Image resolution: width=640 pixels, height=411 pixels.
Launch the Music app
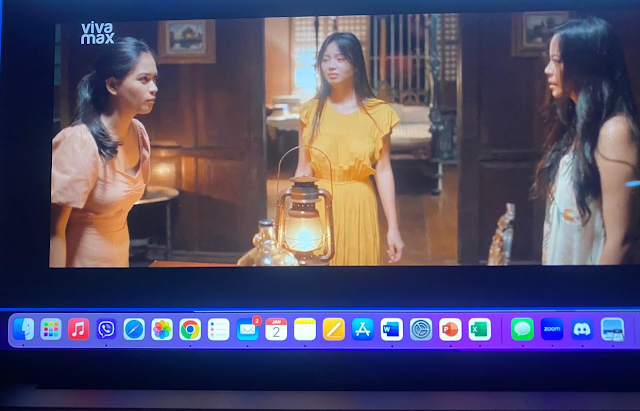tap(78, 329)
